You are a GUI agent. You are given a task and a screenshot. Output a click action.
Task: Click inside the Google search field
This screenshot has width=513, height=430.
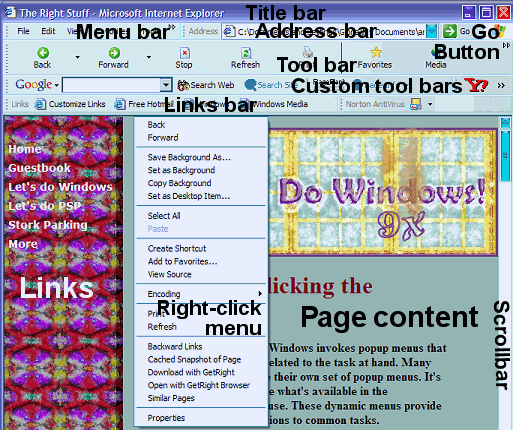111,85
